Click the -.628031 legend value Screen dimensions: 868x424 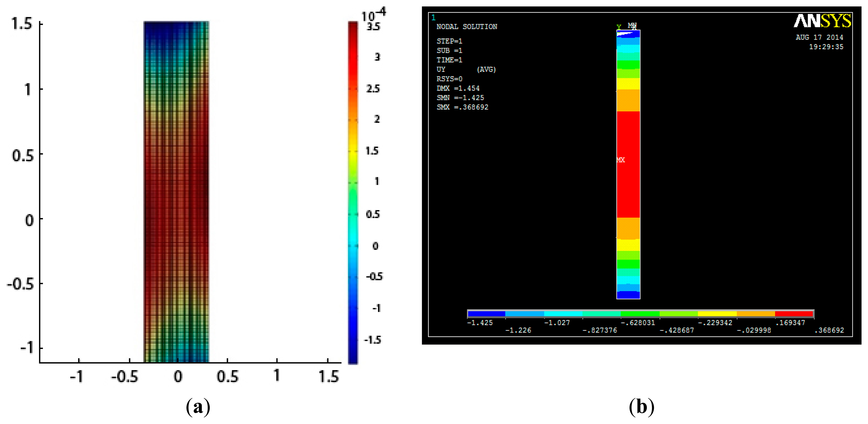pyautogui.click(x=638, y=323)
